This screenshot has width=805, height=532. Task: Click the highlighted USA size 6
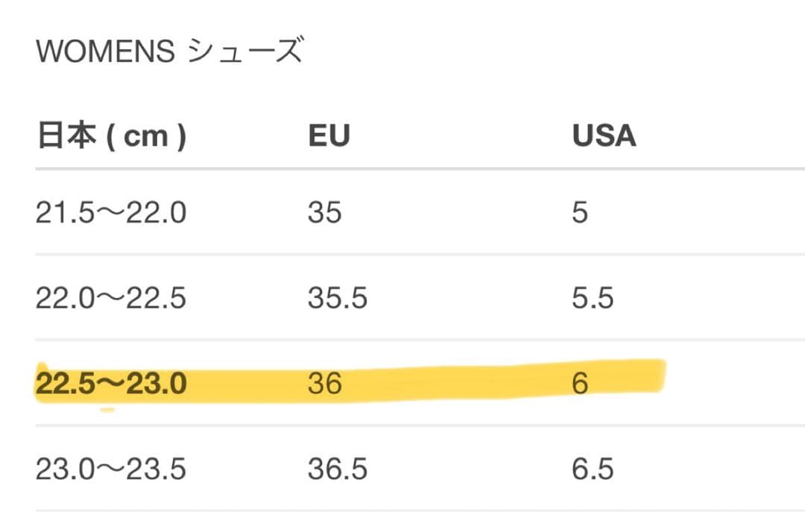click(x=580, y=384)
